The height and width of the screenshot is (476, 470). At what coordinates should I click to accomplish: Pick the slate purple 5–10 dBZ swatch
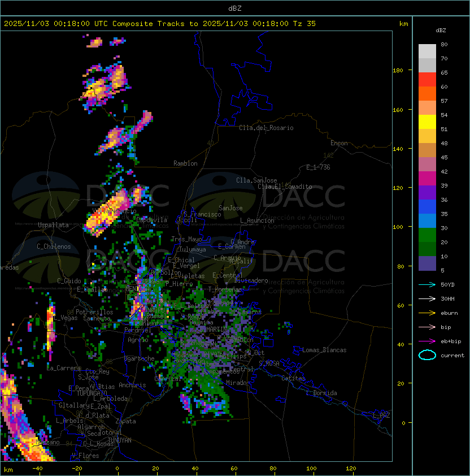tap(427, 263)
